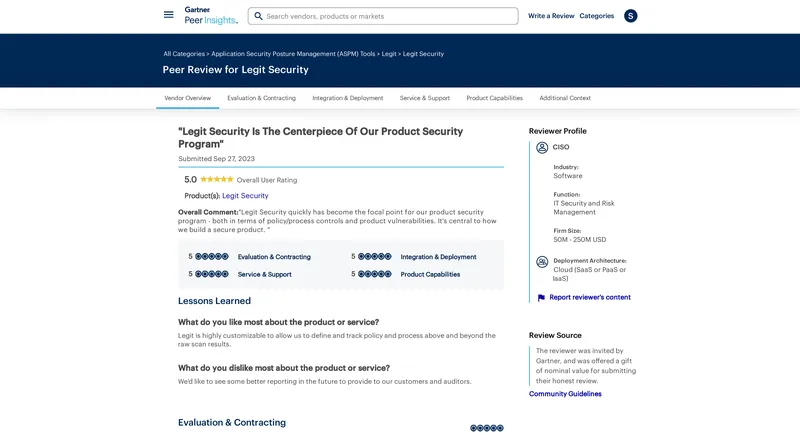
Task: Click the firm size 50M - 250M USD
Action: (580, 239)
